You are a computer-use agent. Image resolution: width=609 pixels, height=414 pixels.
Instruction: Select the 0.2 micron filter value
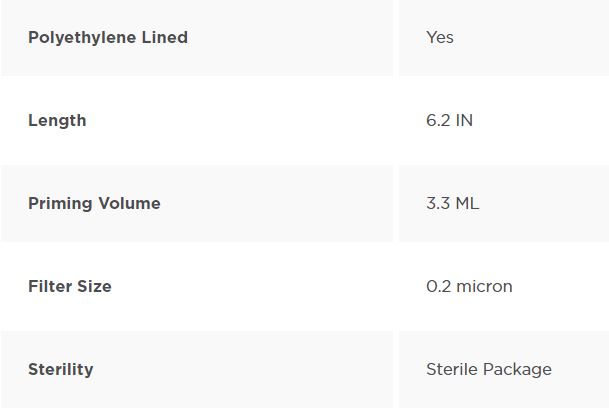tap(469, 287)
